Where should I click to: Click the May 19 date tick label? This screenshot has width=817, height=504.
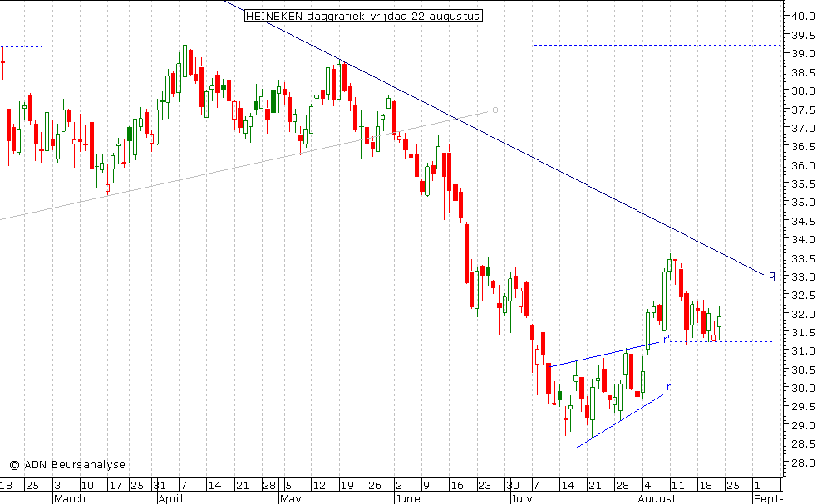pos(347,486)
